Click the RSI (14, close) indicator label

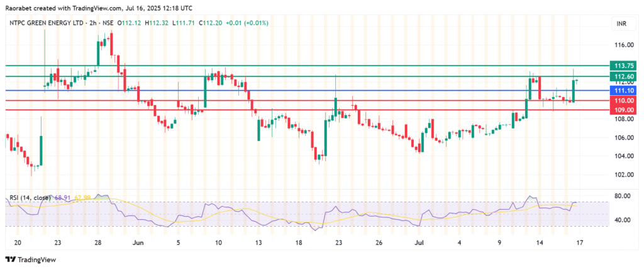(x=30, y=198)
